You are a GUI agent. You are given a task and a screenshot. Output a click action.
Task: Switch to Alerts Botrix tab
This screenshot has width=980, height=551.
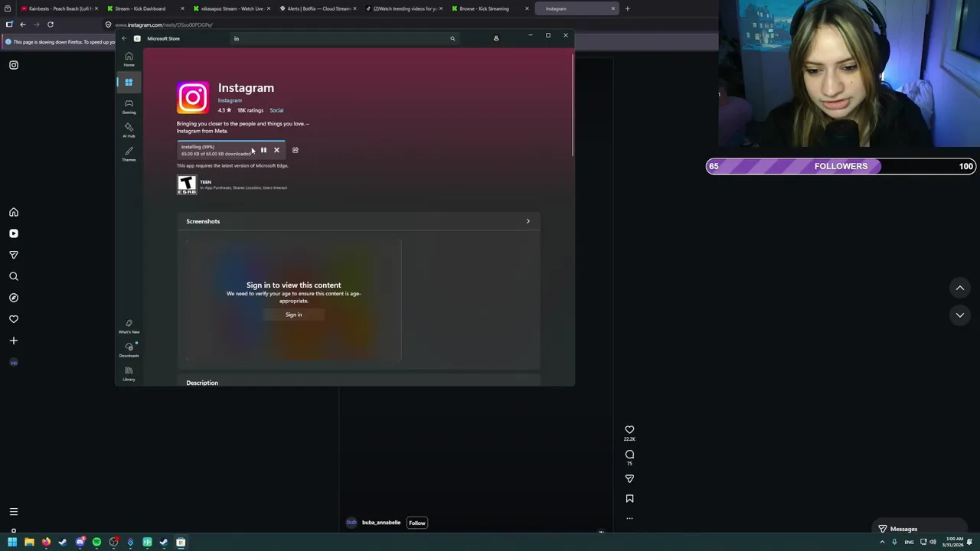318,8
